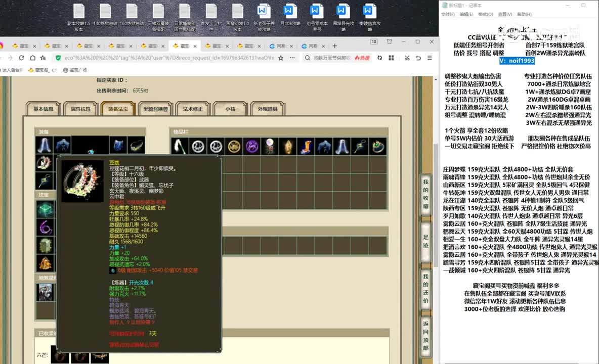Bookmark page with address bar star
Image resolution: width=599 pixels, height=364 pixels.
pyautogui.click(x=281, y=58)
